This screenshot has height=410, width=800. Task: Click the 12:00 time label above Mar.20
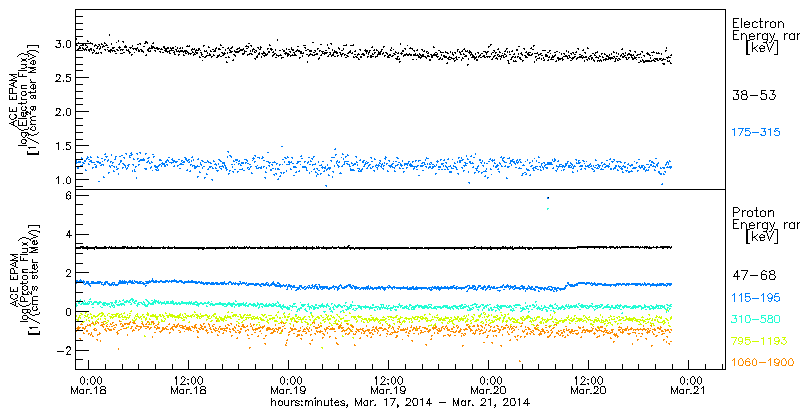589,380
